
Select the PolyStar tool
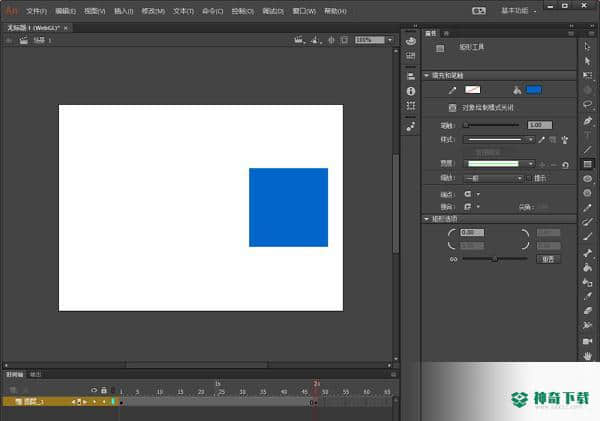[x=587, y=193]
